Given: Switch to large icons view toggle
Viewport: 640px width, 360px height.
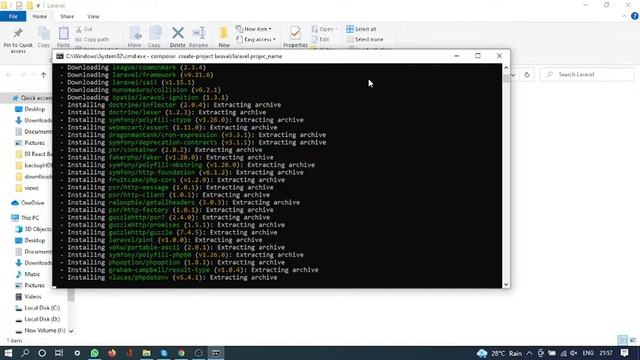Looking at the screenshot, I should (633, 340).
